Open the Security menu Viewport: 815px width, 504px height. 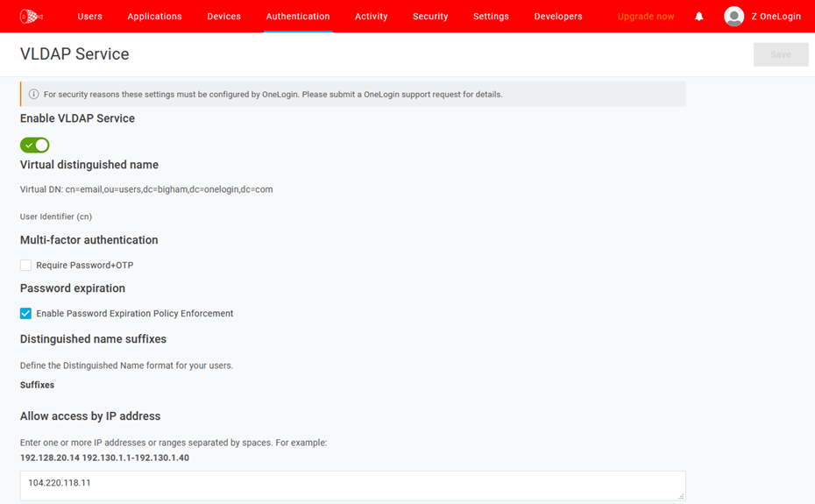tap(430, 16)
